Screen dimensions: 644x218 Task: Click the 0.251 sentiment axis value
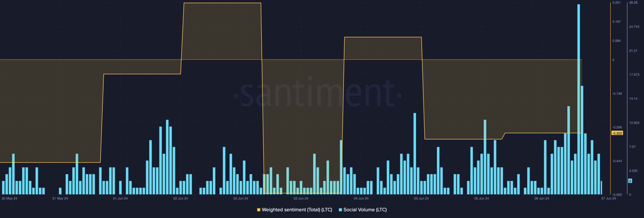616,3
